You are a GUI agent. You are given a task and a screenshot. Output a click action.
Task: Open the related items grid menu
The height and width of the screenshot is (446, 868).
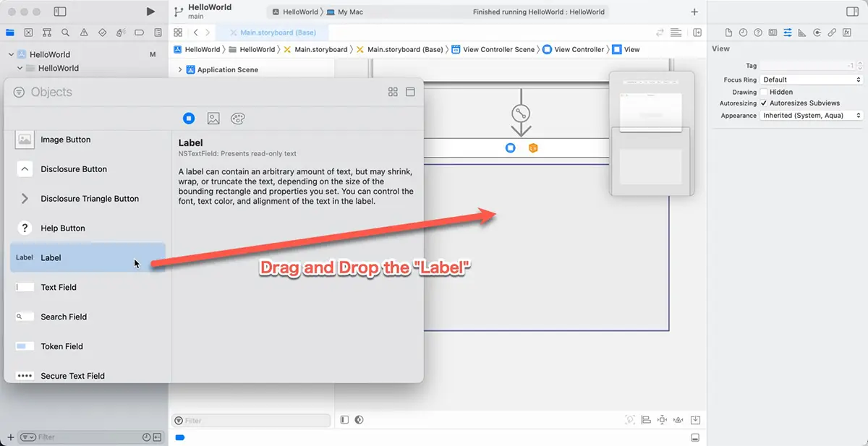click(178, 33)
